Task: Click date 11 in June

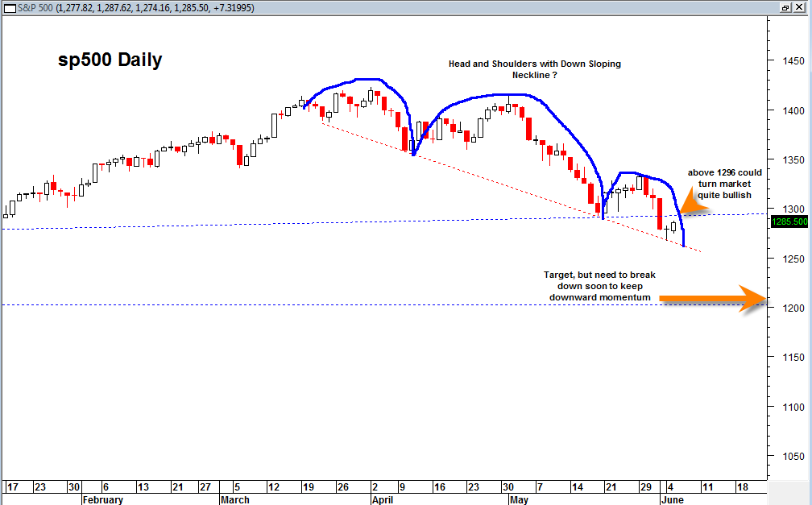Action: point(707,486)
